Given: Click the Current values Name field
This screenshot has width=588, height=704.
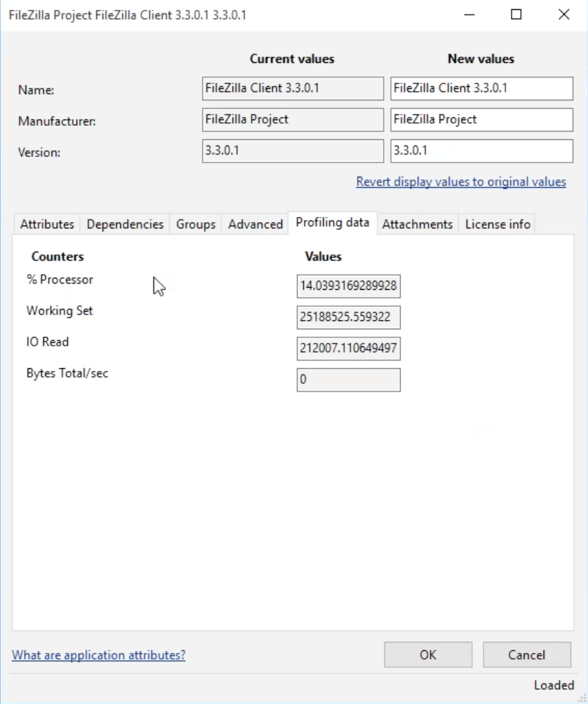Looking at the screenshot, I should tap(293, 88).
